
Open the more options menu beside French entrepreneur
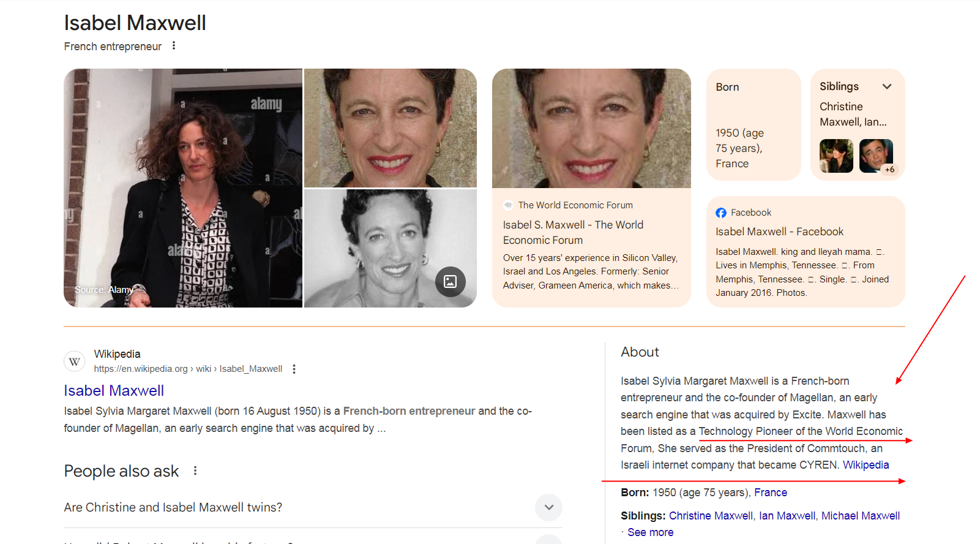(174, 46)
